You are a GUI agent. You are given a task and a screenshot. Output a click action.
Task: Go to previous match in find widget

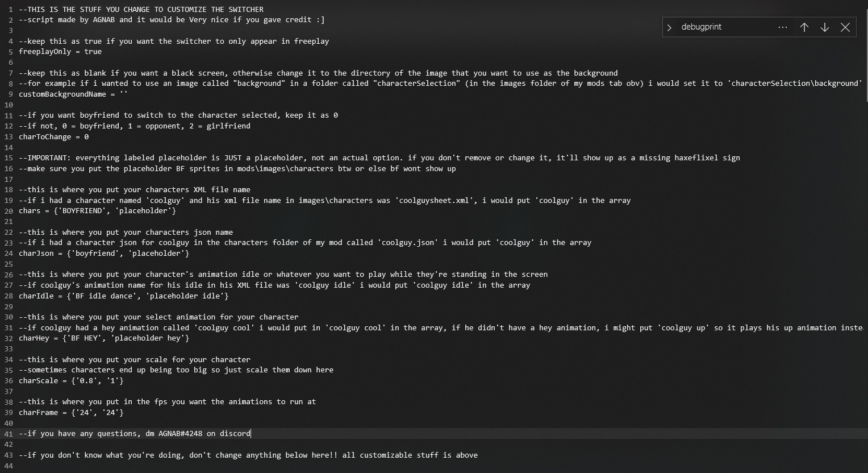[804, 27]
